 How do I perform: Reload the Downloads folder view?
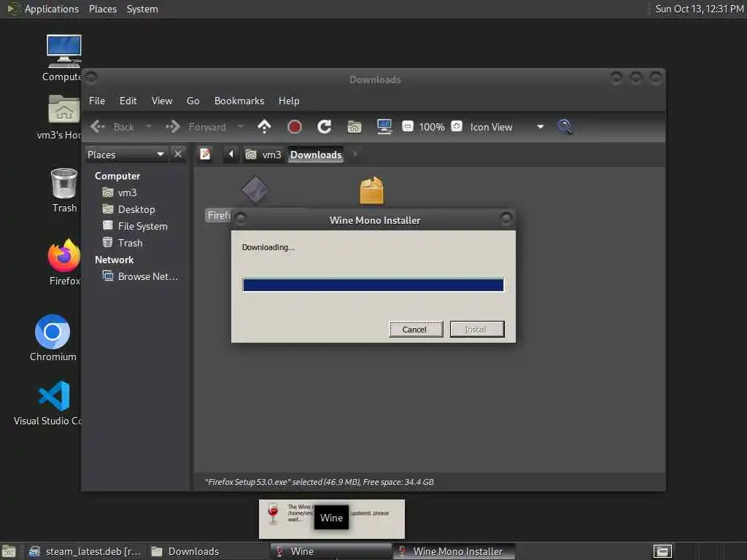point(325,127)
